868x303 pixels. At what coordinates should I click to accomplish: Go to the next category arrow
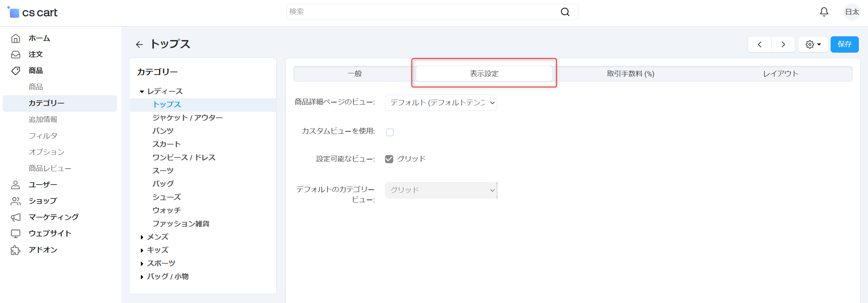pyautogui.click(x=783, y=44)
